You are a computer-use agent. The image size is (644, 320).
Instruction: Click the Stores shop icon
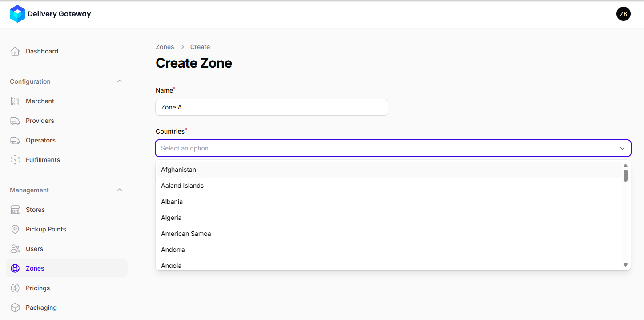point(15,210)
